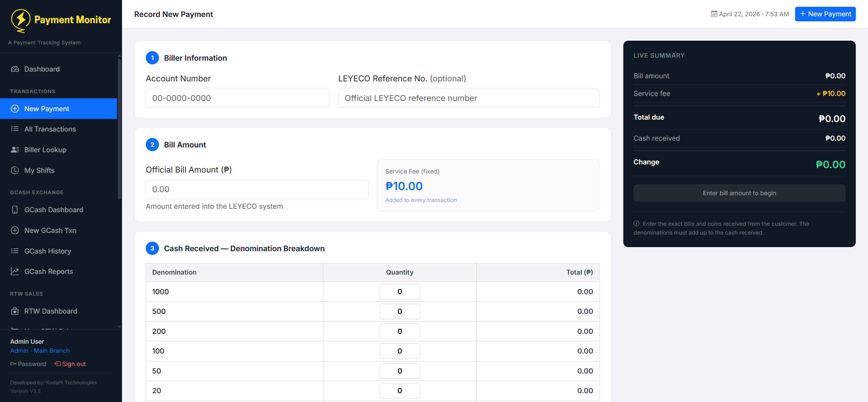The height and width of the screenshot is (402, 868).
Task: Click the New GCash Txn plus icon
Action: (x=15, y=230)
